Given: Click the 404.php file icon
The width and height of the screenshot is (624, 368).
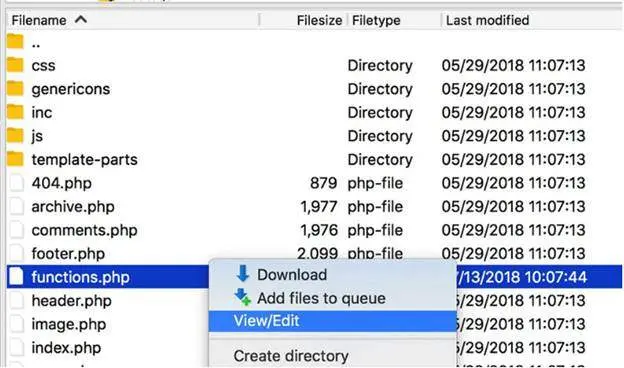Looking at the screenshot, I should pyautogui.click(x=16, y=183).
